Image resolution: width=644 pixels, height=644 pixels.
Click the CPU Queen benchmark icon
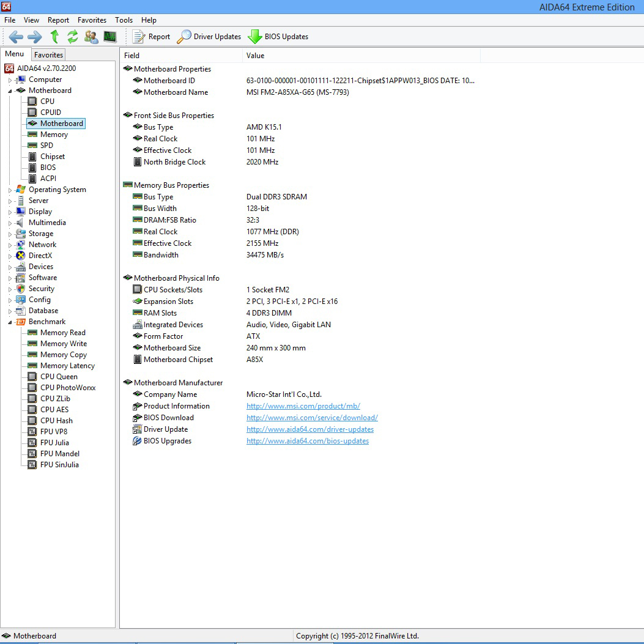pos(32,377)
